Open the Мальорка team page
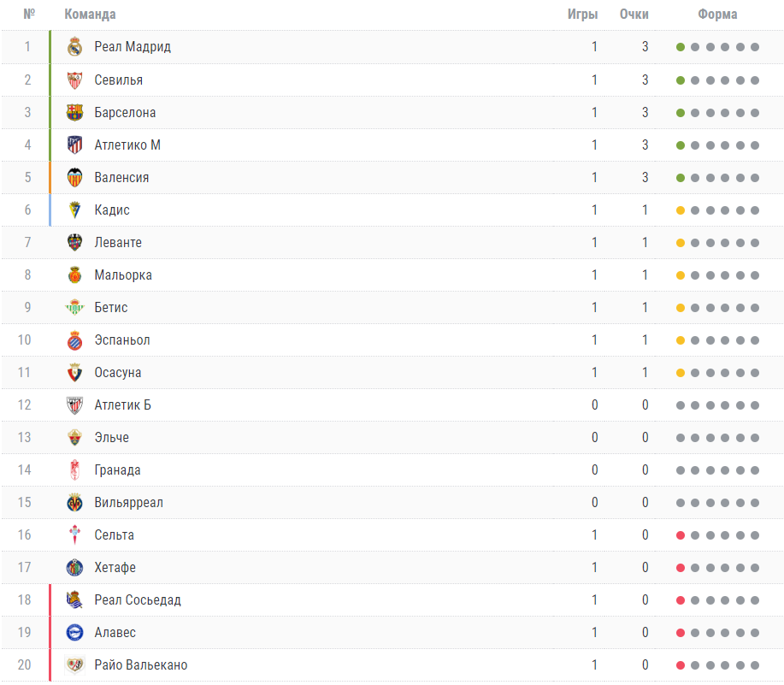Screen dimensions: 784x685 coord(123,275)
